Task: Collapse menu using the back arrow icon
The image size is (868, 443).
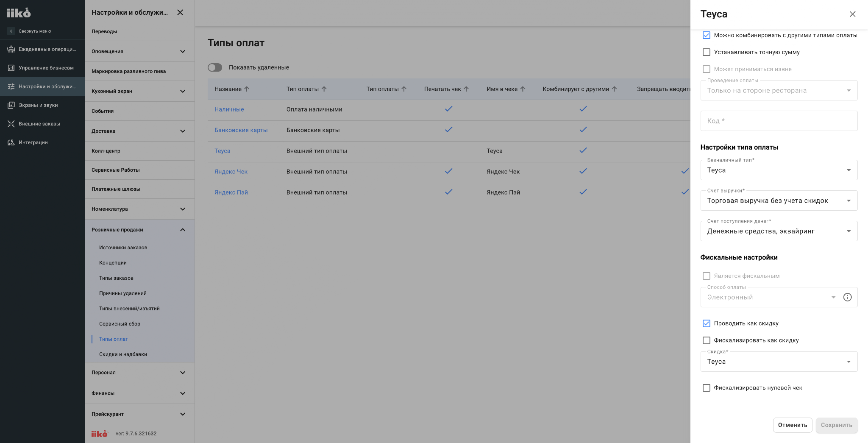Action: coord(11,31)
